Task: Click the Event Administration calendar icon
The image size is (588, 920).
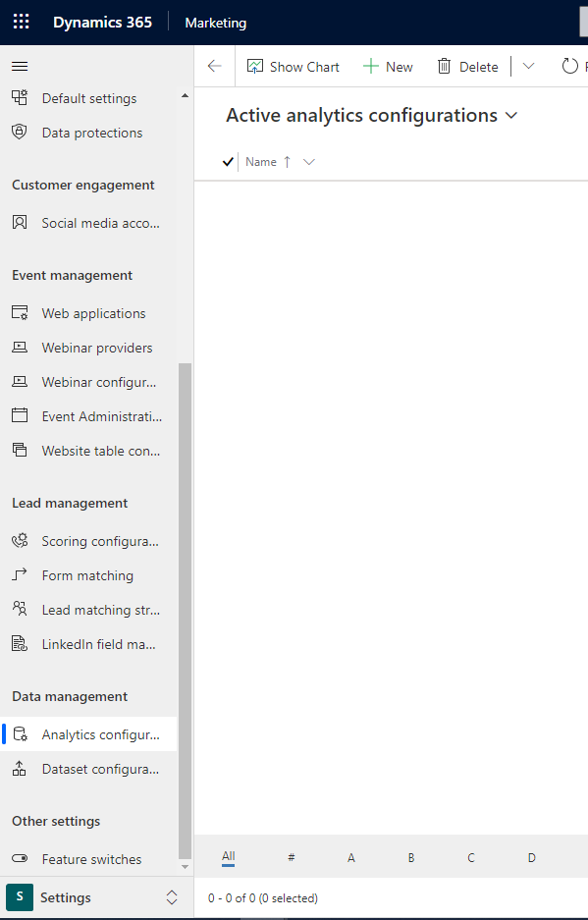Action: tap(20, 416)
